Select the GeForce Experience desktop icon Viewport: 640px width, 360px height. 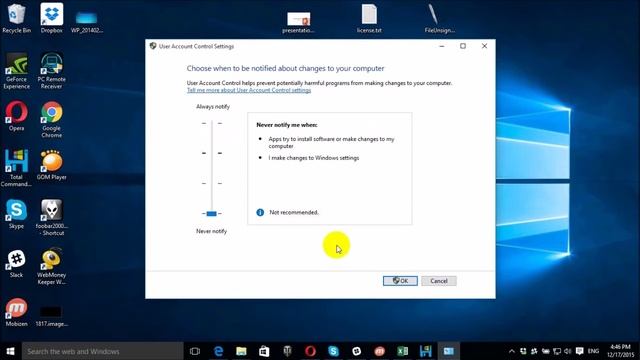pyautogui.click(x=16, y=71)
